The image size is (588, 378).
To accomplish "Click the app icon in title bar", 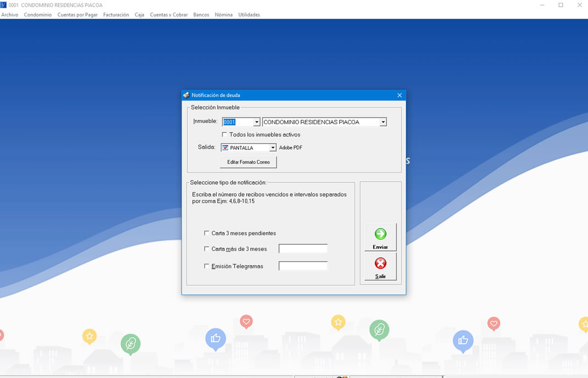I will pyautogui.click(x=3, y=5).
